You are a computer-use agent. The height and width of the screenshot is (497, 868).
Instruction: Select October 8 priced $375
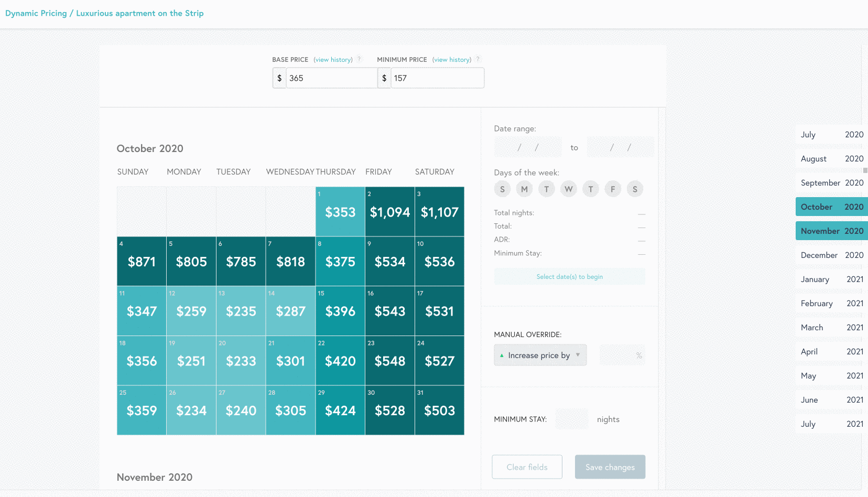click(340, 261)
